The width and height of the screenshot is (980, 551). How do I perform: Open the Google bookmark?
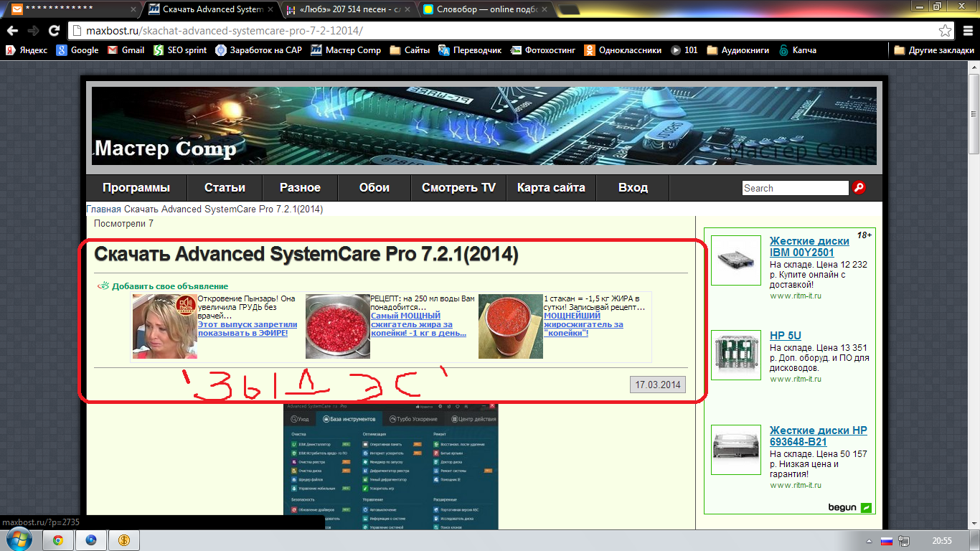[x=77, y=50]
